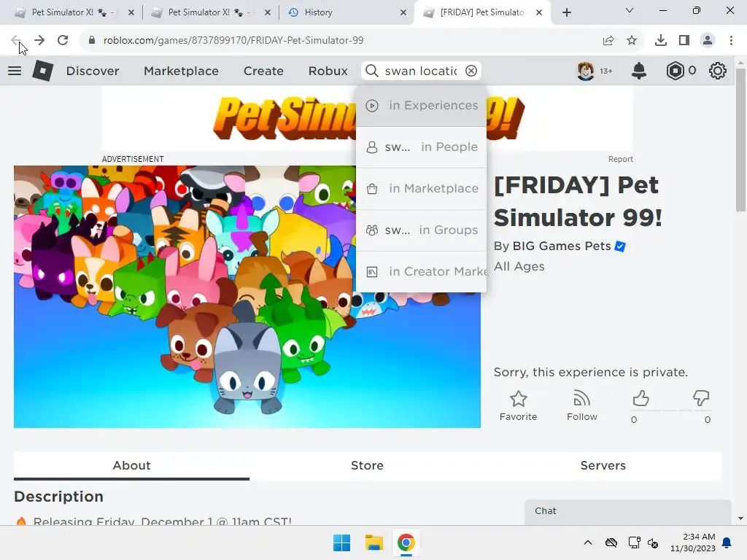Toggle Chrome side panel icon
747x560 pixels.
[x=684, y=41]
